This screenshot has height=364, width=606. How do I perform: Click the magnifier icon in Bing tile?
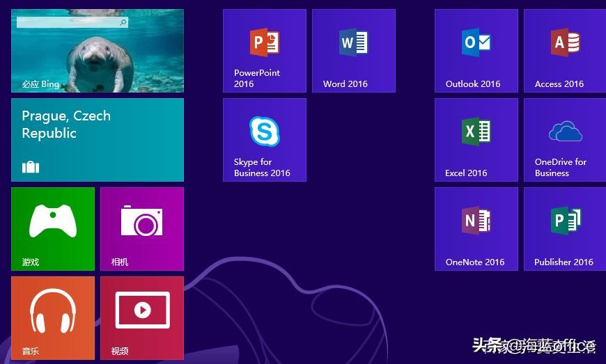click(x=123, y=22)
